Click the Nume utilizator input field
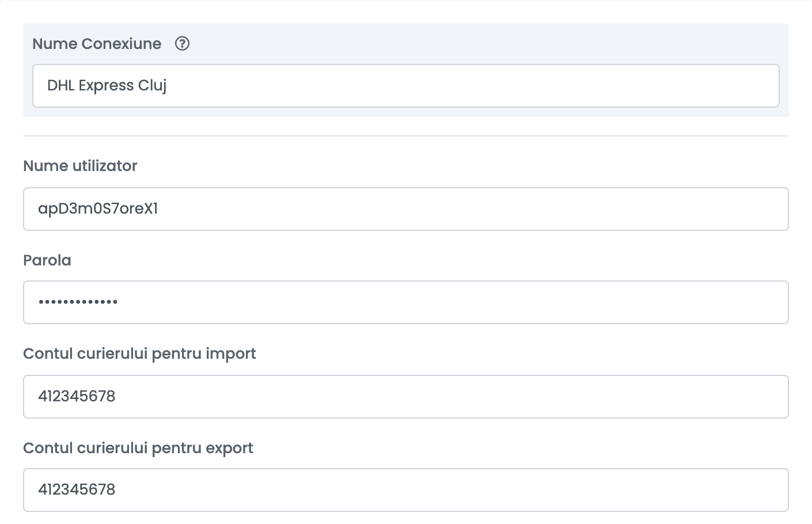 pyautogui.click(x=406, y=209)
